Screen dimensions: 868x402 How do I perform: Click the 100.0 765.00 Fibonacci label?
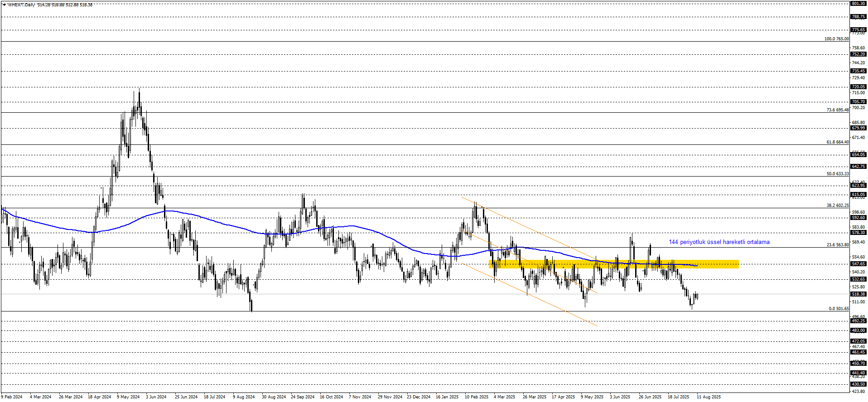tap(836, 39)
